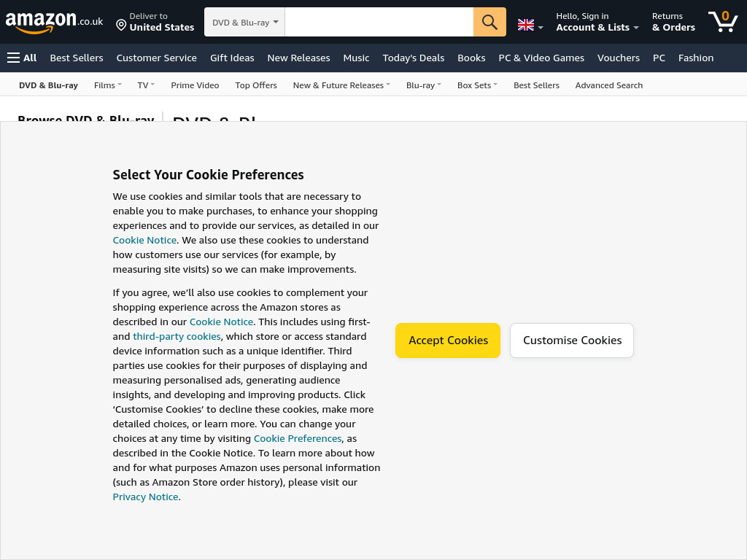Click Customise Cookies button
The width and height of the screenshot is (747, 560).
point(572,341)
